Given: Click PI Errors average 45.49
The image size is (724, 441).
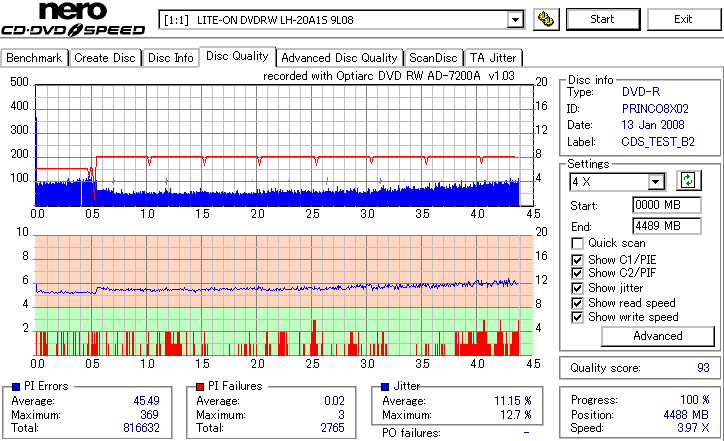Looking at the screenshot, I should (146, 401).
